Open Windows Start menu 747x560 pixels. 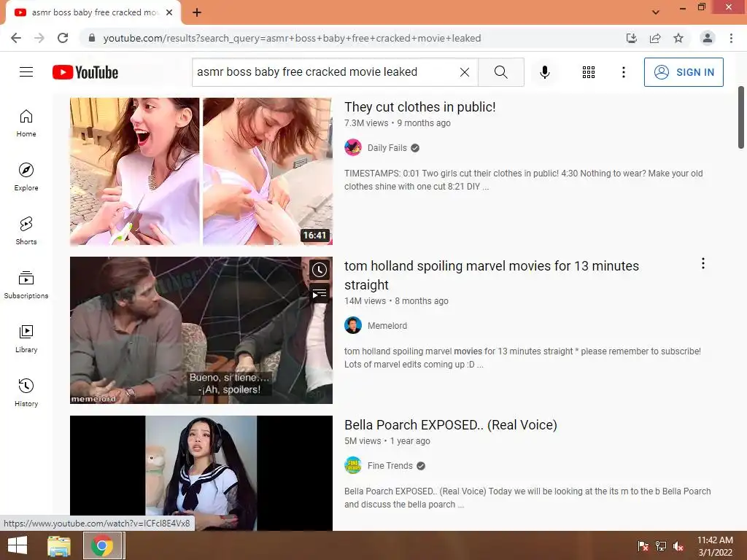(18, 545)
